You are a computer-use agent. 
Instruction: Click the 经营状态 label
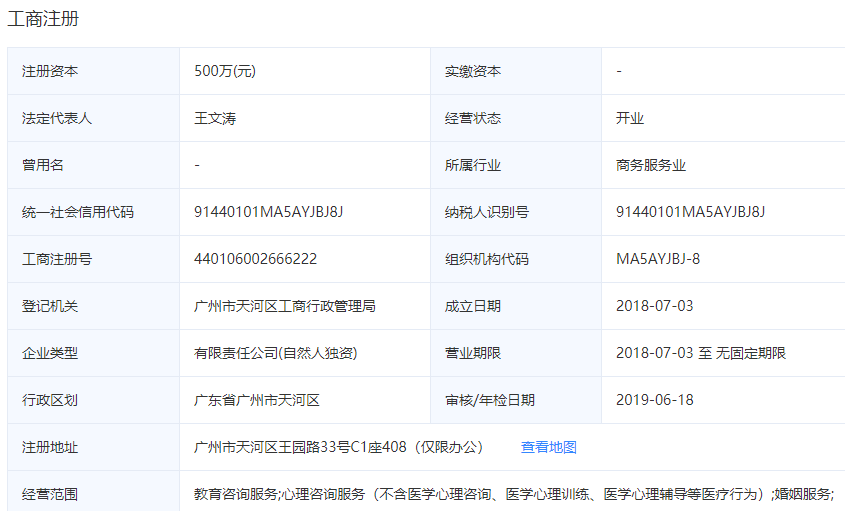tap(473, 118)
